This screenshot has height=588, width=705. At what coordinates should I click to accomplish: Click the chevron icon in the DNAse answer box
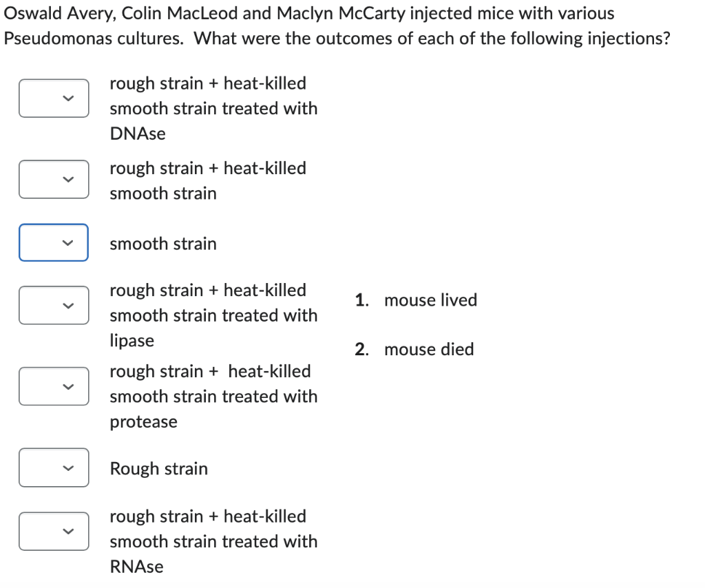tap(68, 98)
